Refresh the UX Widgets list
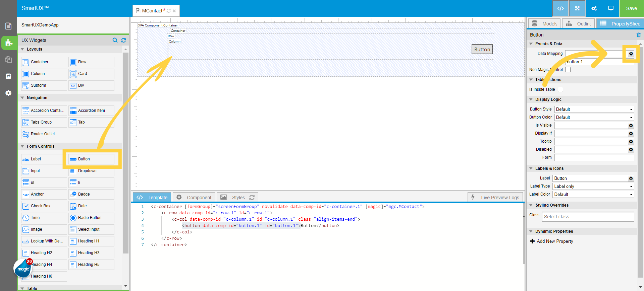 (x=123, y=40)
